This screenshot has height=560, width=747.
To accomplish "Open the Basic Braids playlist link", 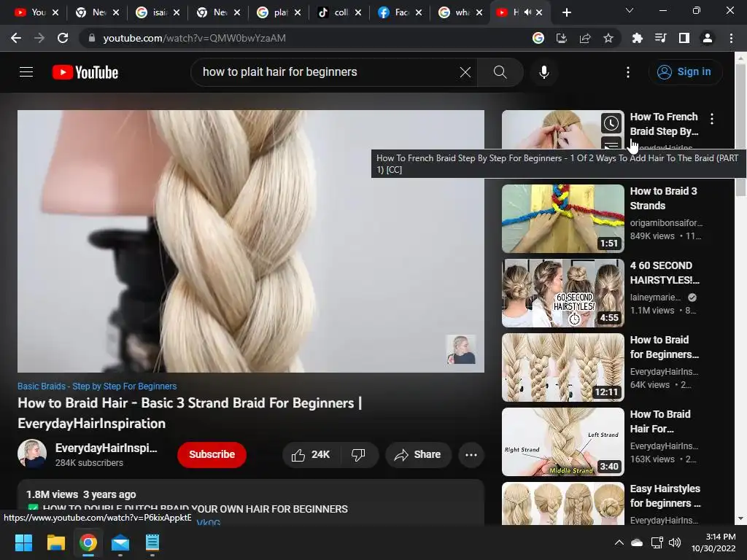I will (x=97, y=386).
